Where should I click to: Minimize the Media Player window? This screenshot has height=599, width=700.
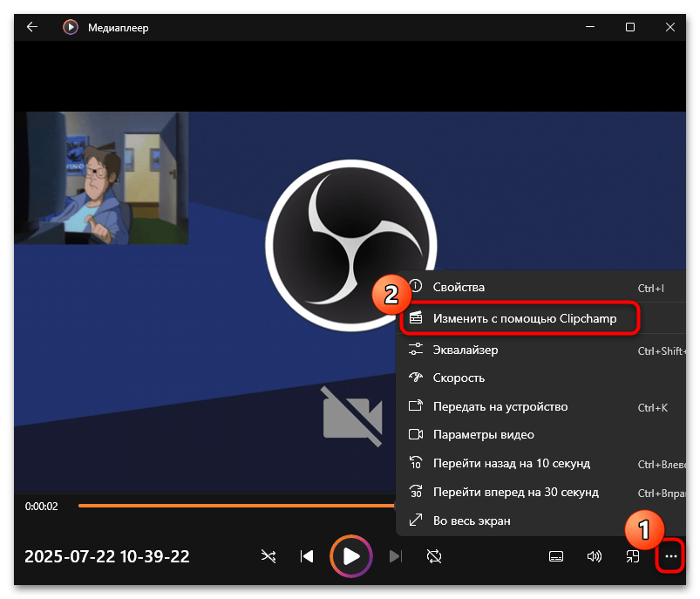point(590,27)
